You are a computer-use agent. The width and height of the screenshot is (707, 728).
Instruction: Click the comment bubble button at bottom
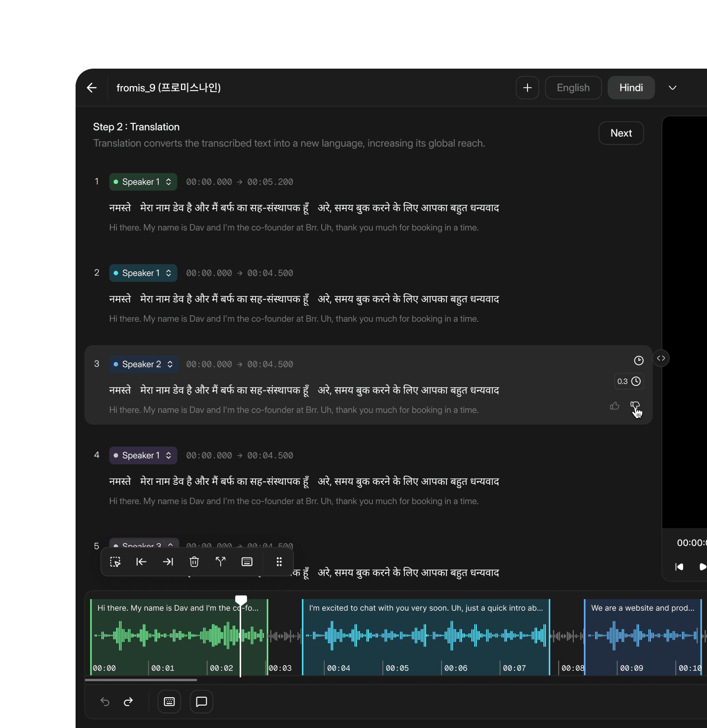[x=201, y=702]
